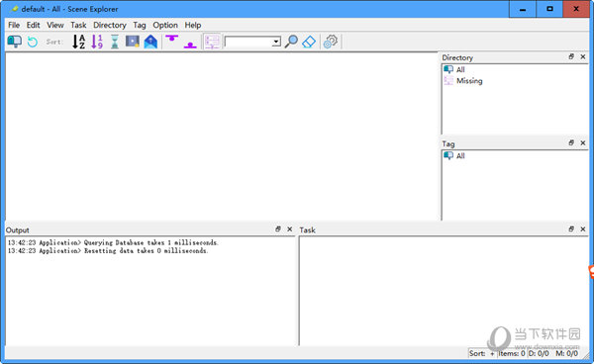Float the Task panel with its undock icon
This screenshot has height=364, width=594.
tap(571, 229)
